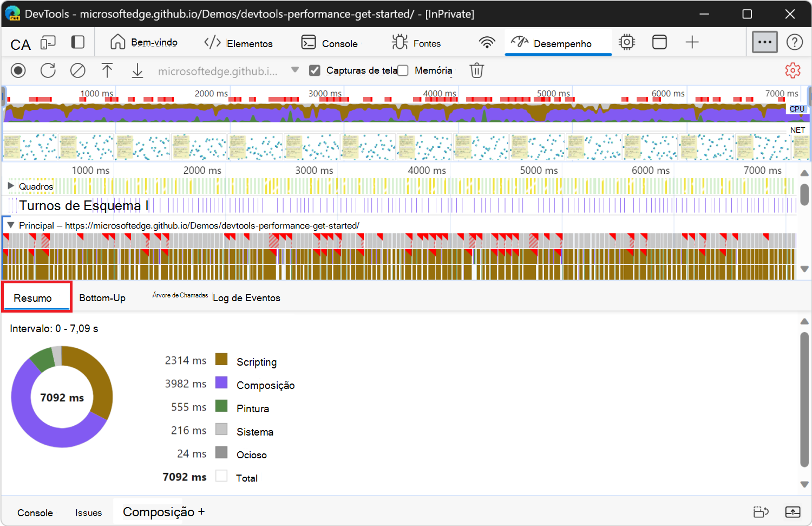Open the recording selector dropdown arrow

click(295, 70)
